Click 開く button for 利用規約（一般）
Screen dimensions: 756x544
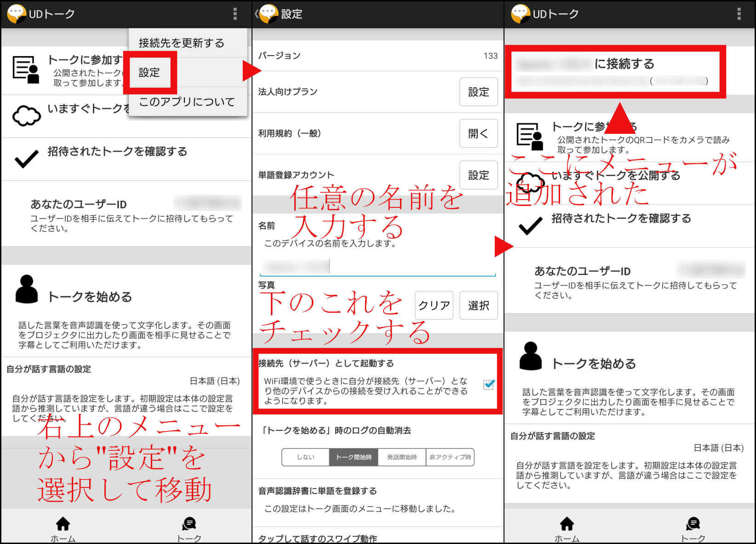[x=478, y=133]
